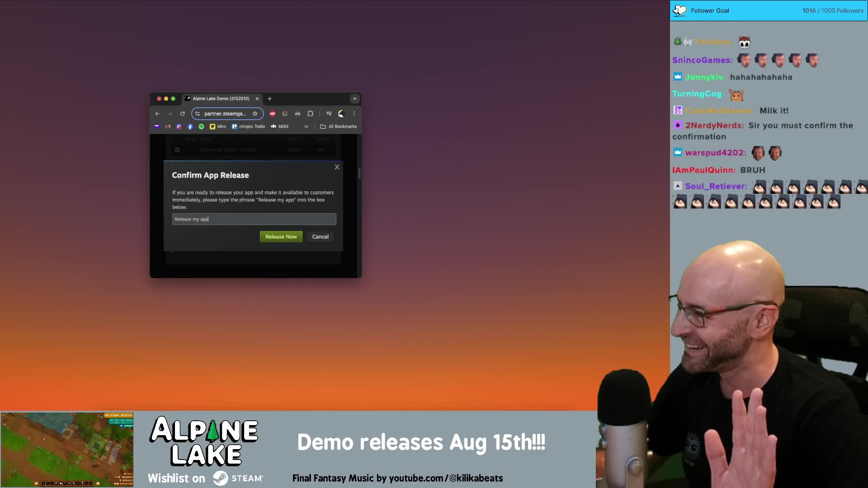This screenshot has width=868, height=488.
Task: Open the Chrome profile avatar
Action: tap(341, 114)
